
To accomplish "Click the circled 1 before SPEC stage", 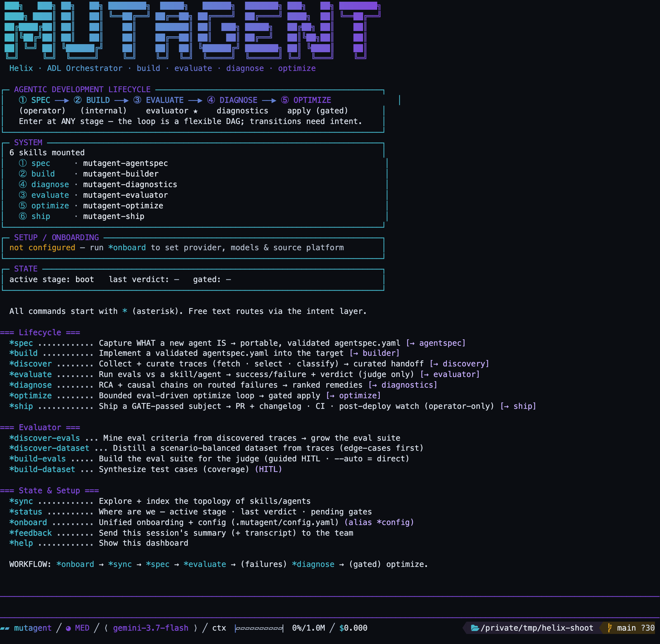I will tap(23, 100).
